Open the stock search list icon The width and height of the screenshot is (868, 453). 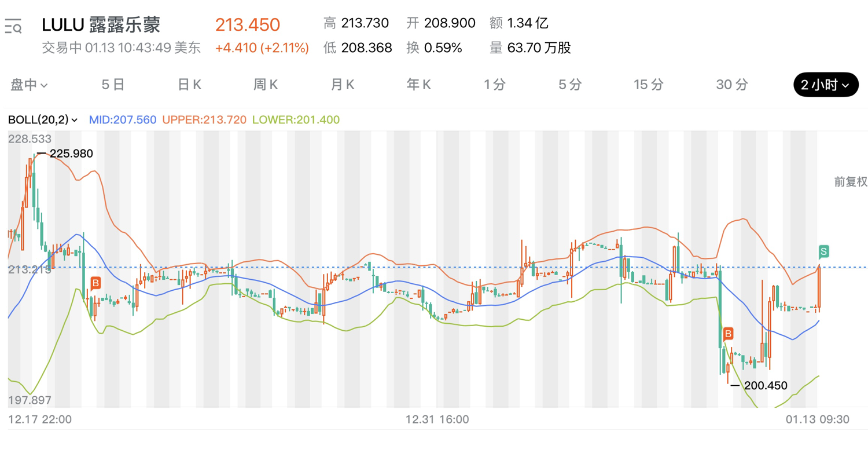pyautogui.click(x=13, y=26)
